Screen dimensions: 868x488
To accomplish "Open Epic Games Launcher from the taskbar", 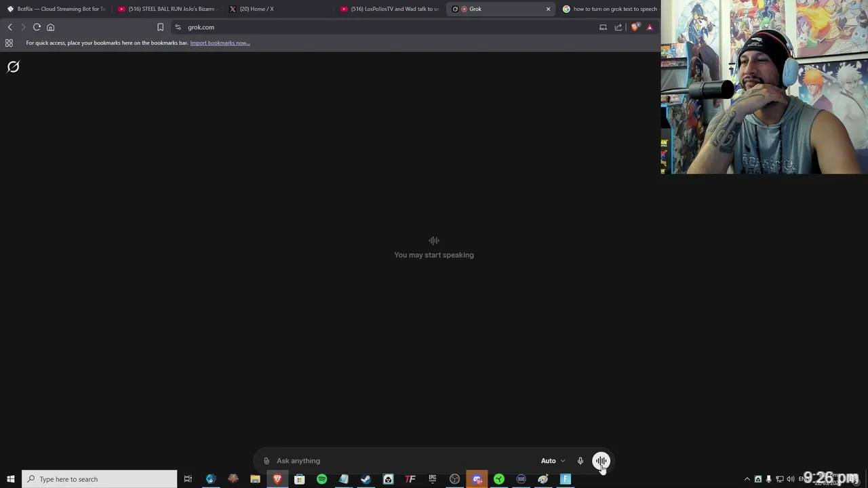I will tap(432, 479).
